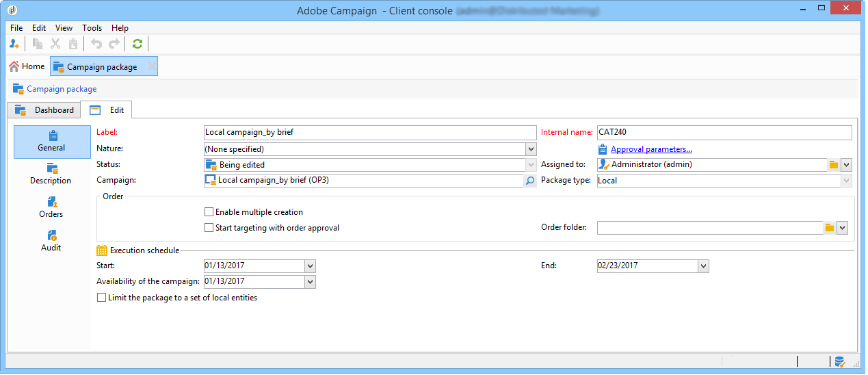Screen dimensions: 868x375
Task: Check Start targeting with order approval
Action: point(209,228)
